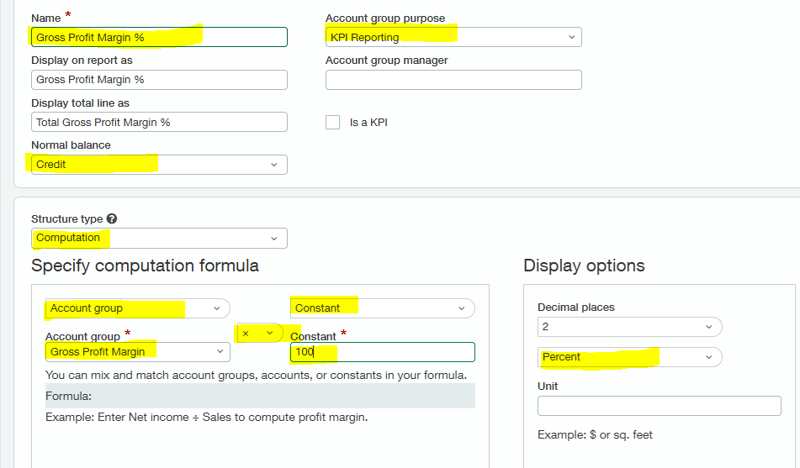Click the Name input field
The image size is (800, 468).
point(159,37)
